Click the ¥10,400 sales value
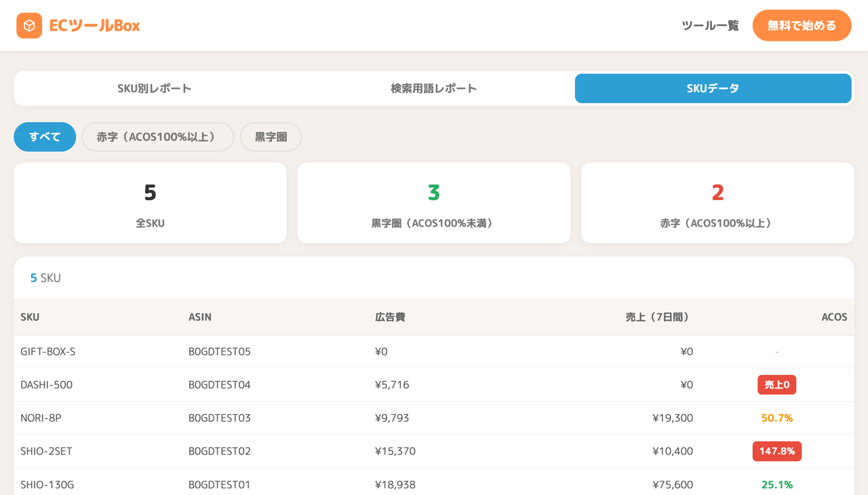This screenshot has width=868, height=495. click(673, 452)
